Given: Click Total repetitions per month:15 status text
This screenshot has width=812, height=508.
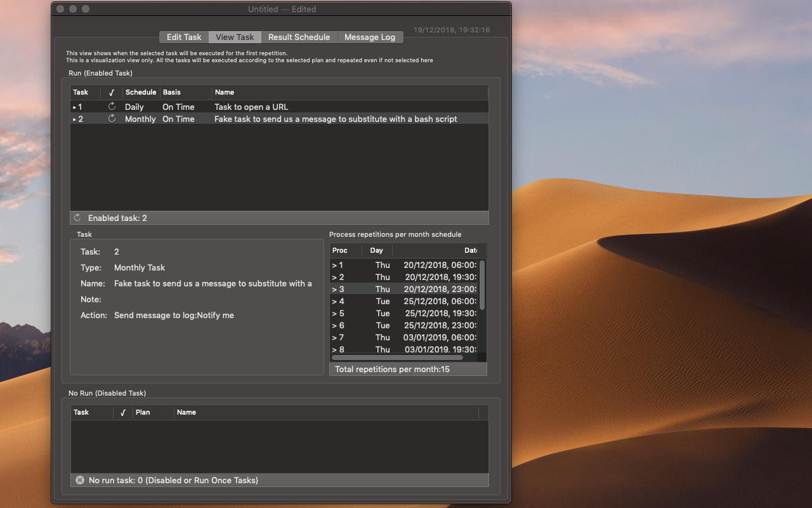Looking at the screenshot, I should pos(392,369).
